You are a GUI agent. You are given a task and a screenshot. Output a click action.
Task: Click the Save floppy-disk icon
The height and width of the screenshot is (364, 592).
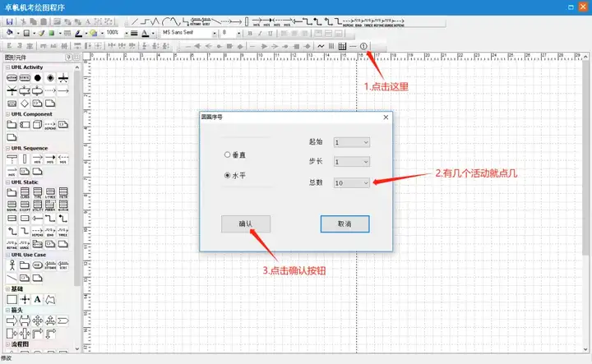pos(9,21)
